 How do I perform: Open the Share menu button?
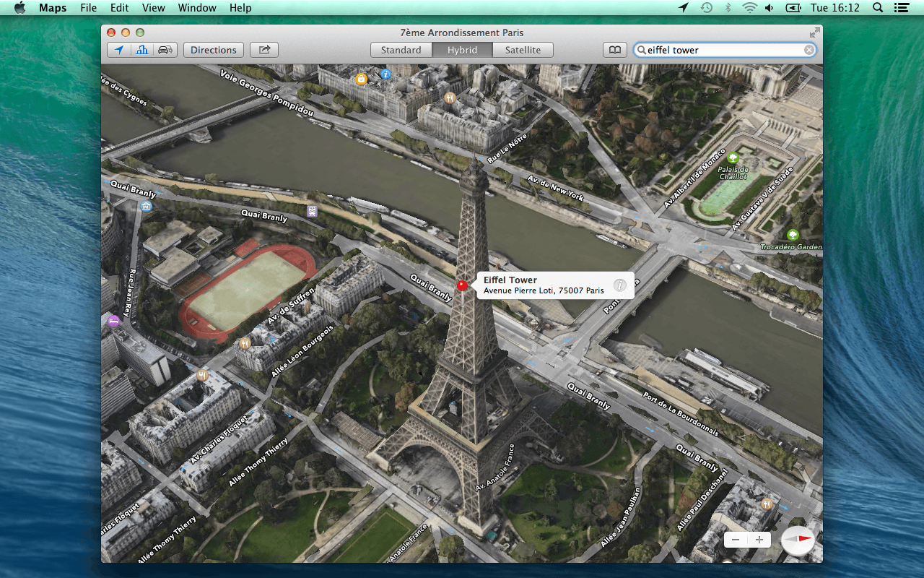tap(264, 50)
